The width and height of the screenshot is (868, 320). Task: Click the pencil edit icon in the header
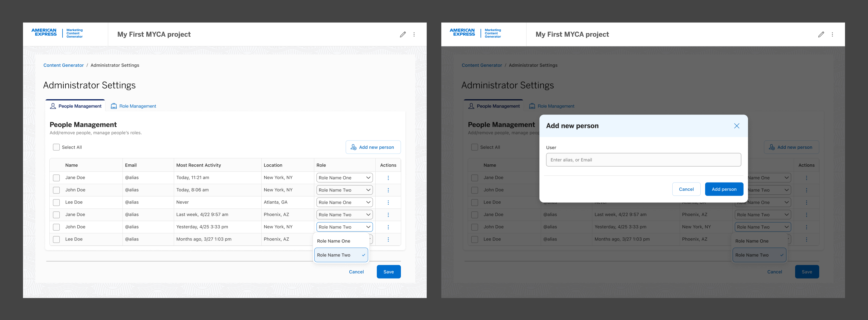tap(403, 34)
